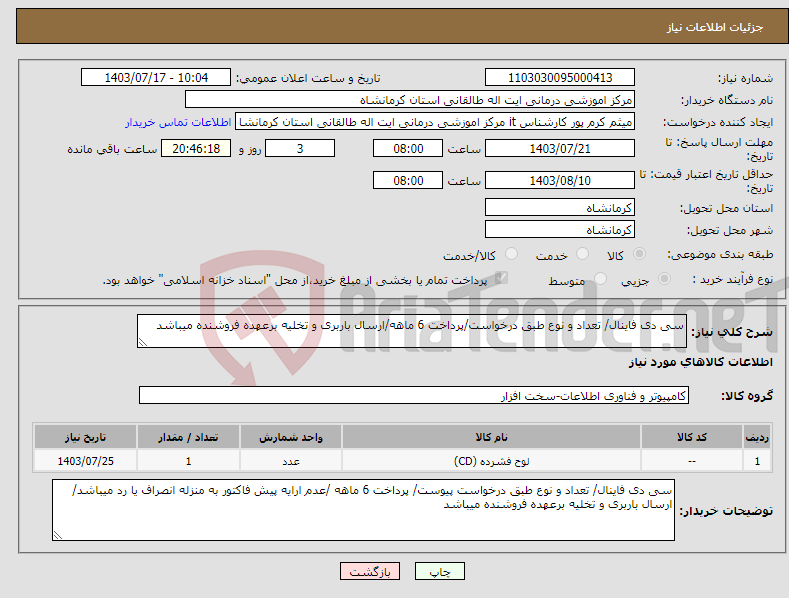Click the delivery city field کرمانشاه
Image resolution: width=789 pixels, height=598 pixels.
(x=560, y=230)
